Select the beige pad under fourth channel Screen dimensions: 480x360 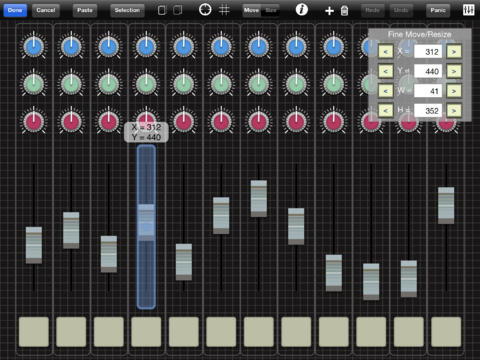146,332
